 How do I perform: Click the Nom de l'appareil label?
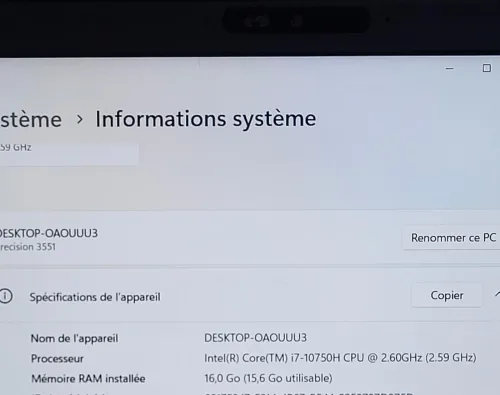click(x=74, y=338)
